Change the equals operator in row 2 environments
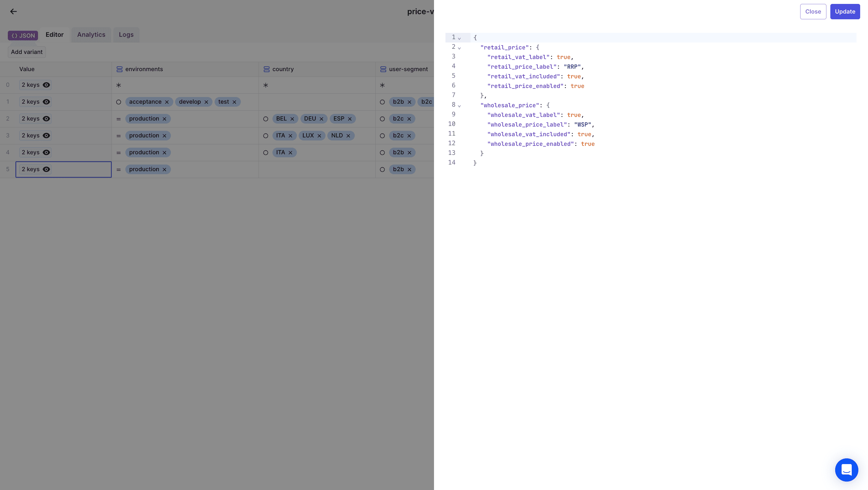 (119, 119)
